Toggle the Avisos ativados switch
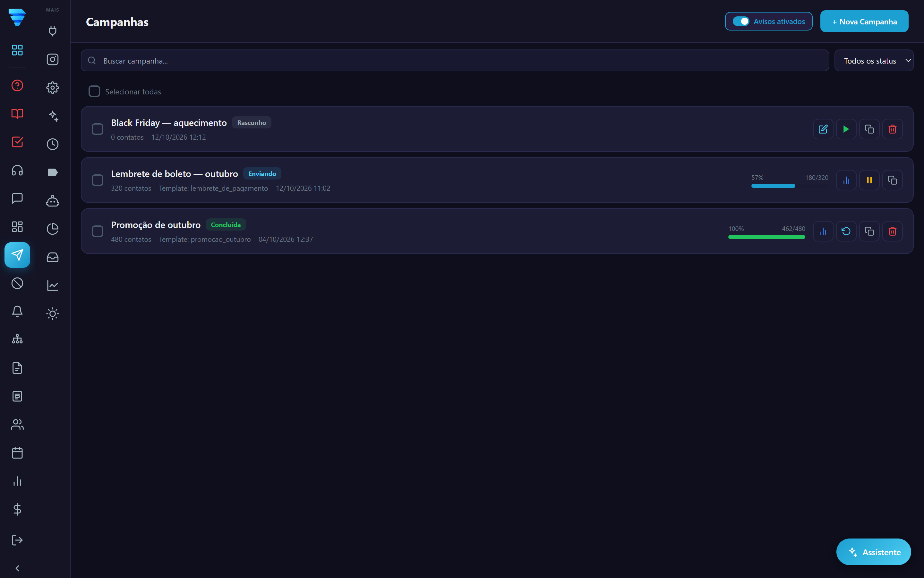924x578 pixels. 741,22
